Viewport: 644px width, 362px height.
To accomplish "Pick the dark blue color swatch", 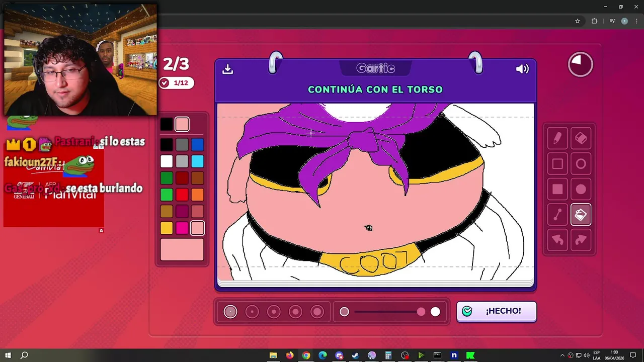I will click(x=197, y=145).
